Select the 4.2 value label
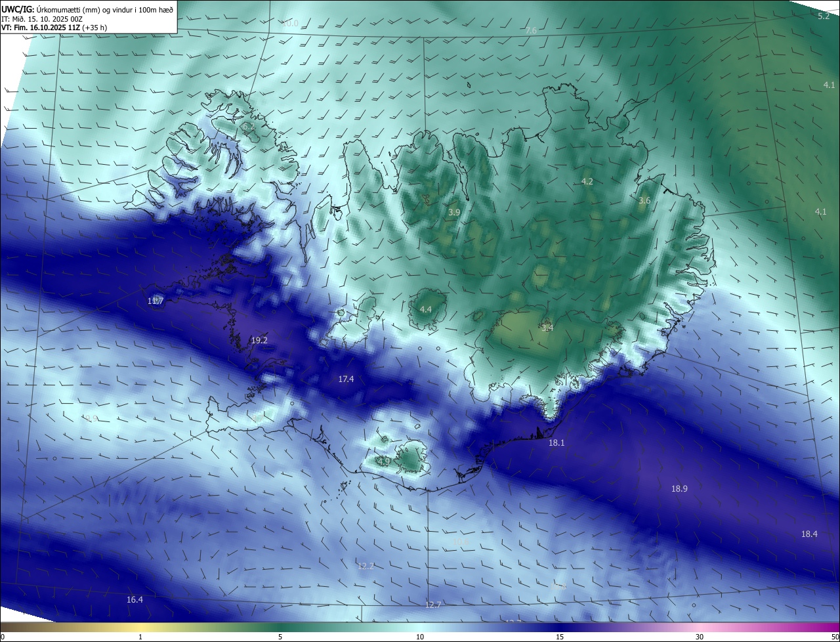Viewport: 840px width, 642px height. coord(587,181)
